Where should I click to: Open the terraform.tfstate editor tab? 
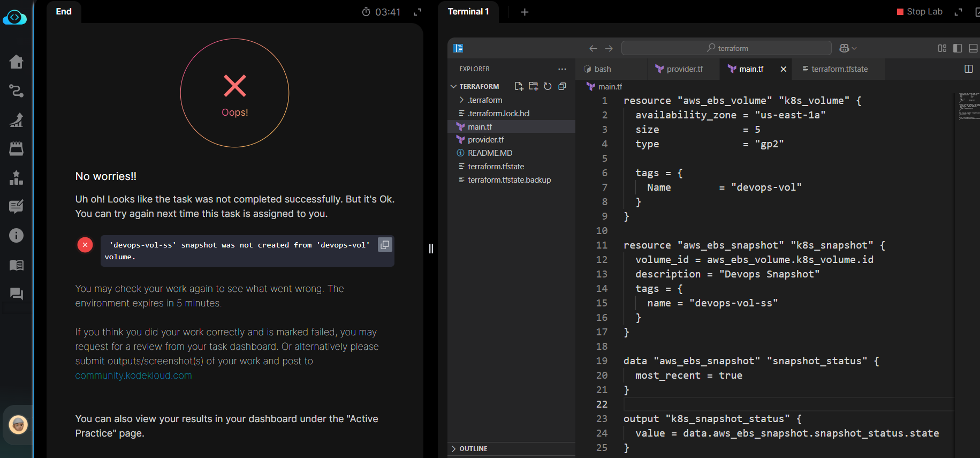tap(839, 69)
